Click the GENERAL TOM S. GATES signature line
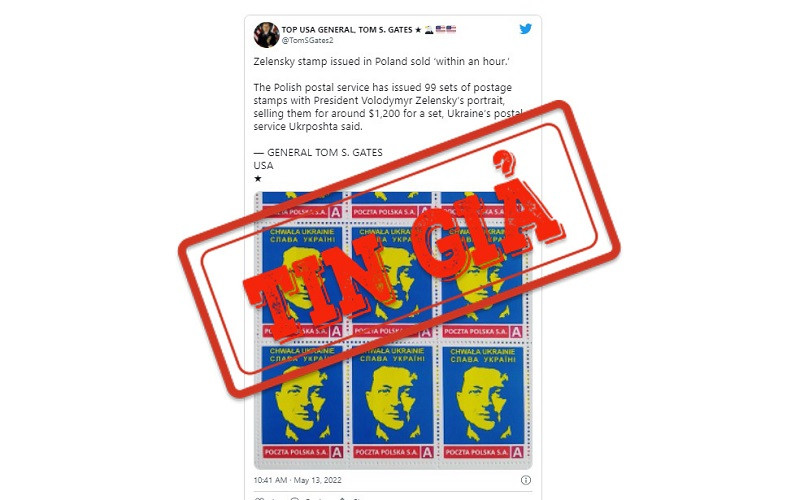The image size is (800, 500). (318, 153)
